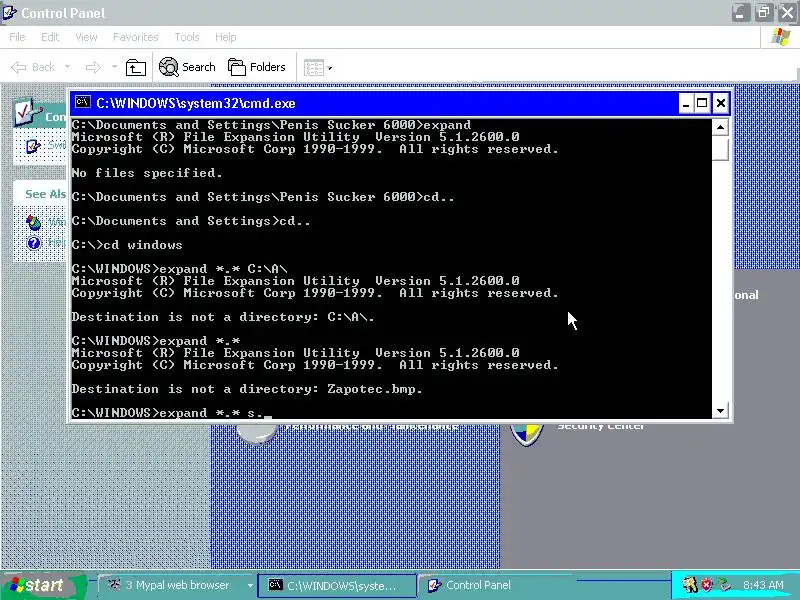Maximize the cmd.exe window

703,104
